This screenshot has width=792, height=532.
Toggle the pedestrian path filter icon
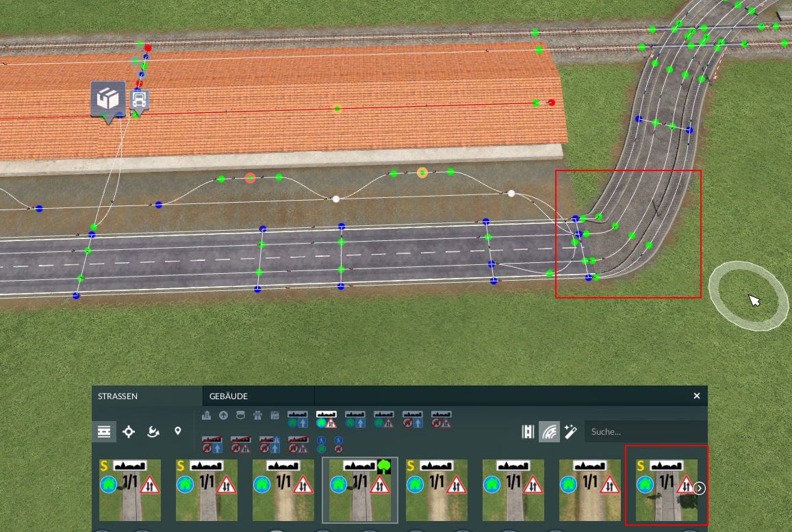click(x=321, y=444)
